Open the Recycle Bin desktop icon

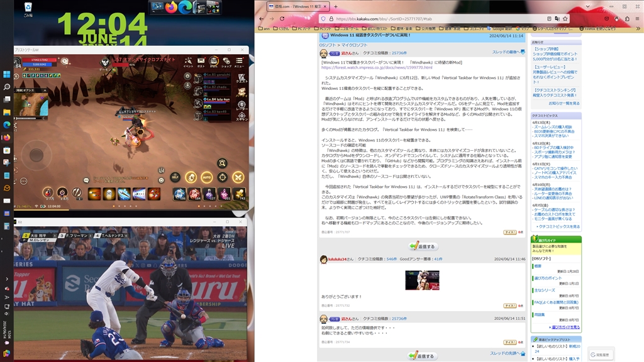[x=28, y=9]
